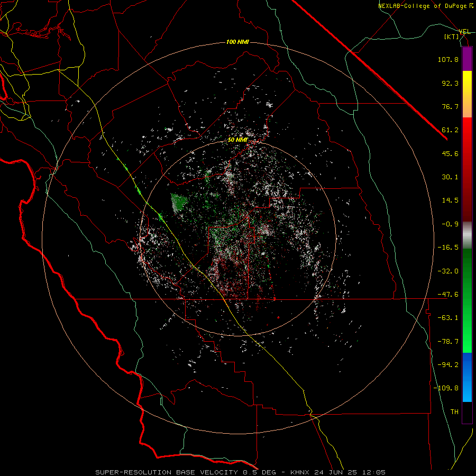Click the NEXLAB-College of DuPage watermark text
The height and width of the screenshot is (476, 476).
click(425, 6)
